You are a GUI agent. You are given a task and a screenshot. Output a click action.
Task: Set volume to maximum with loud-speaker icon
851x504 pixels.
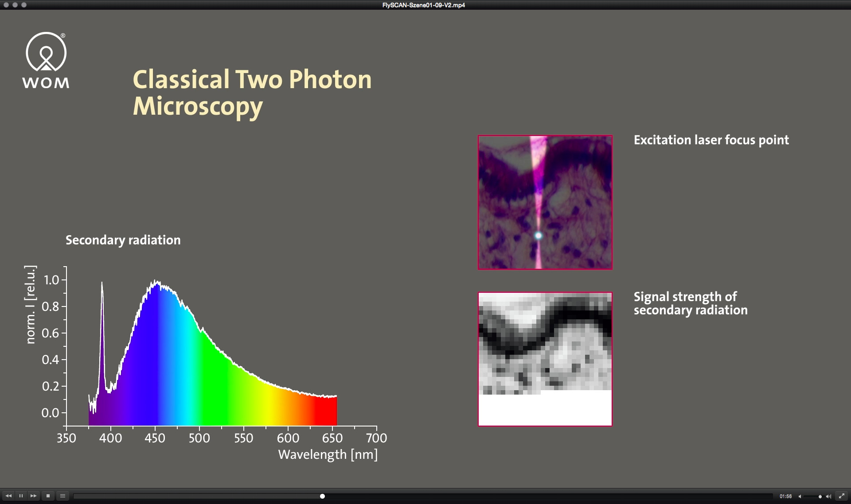[x=828, y=496]
